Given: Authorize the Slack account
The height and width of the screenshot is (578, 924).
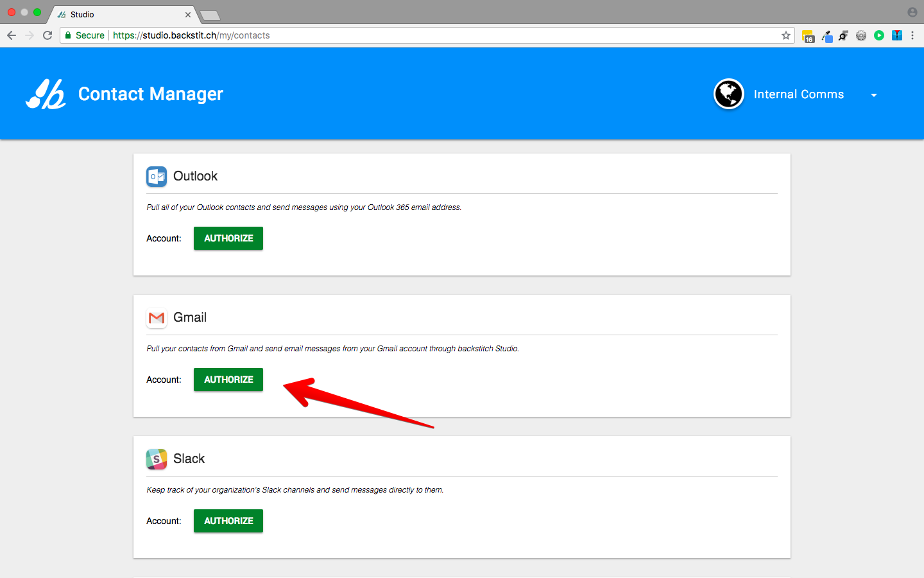Looking at the screenshot, I should pyautogui.click(x=228, y=521).
